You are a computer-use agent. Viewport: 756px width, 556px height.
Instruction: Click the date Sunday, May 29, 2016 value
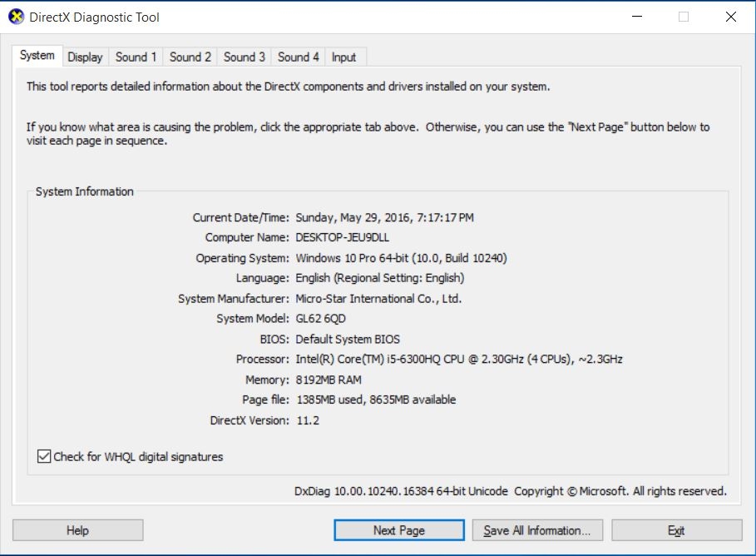point(385,218)
